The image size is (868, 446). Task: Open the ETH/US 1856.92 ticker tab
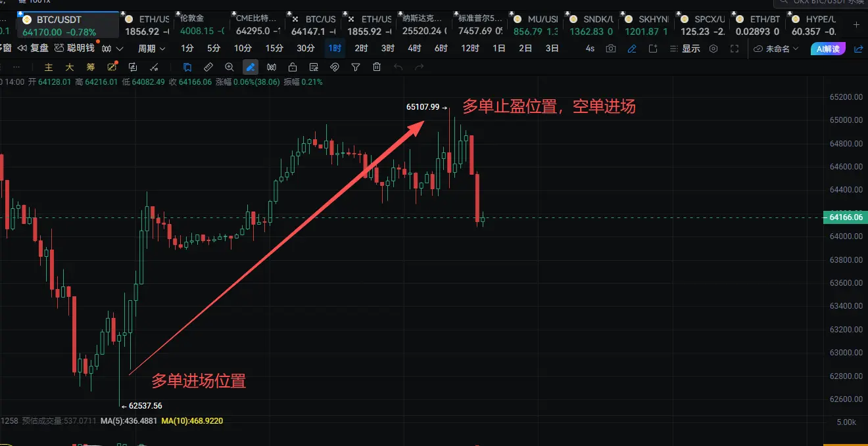[146, 26]
